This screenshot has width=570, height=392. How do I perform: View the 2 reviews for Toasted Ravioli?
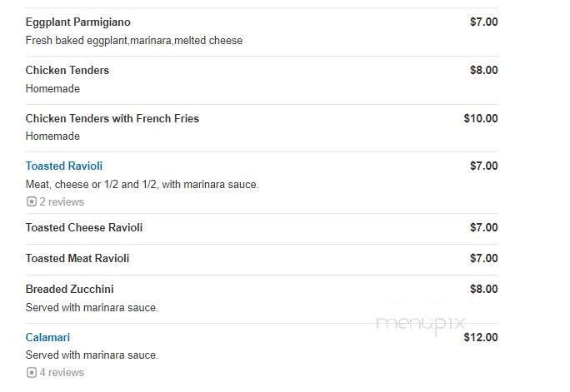point(62,202)
